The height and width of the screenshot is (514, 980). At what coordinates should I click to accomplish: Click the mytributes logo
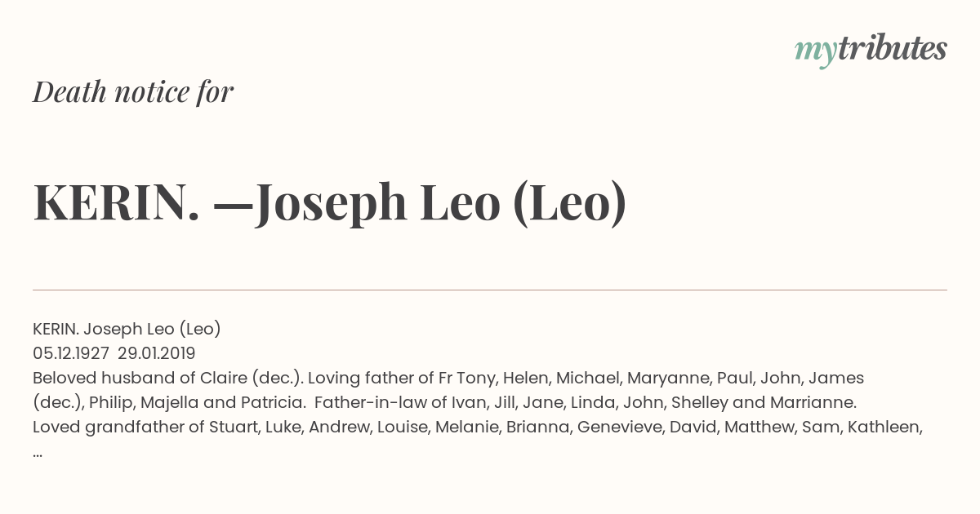[870, 50]
